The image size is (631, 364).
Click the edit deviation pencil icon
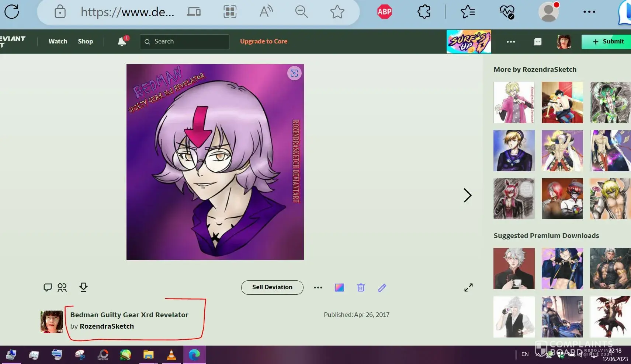click(x=382, y=288)
